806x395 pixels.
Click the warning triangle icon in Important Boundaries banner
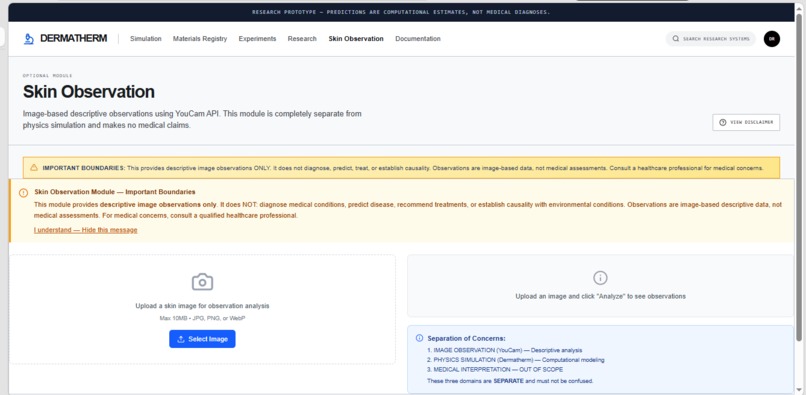pos(34,168)
